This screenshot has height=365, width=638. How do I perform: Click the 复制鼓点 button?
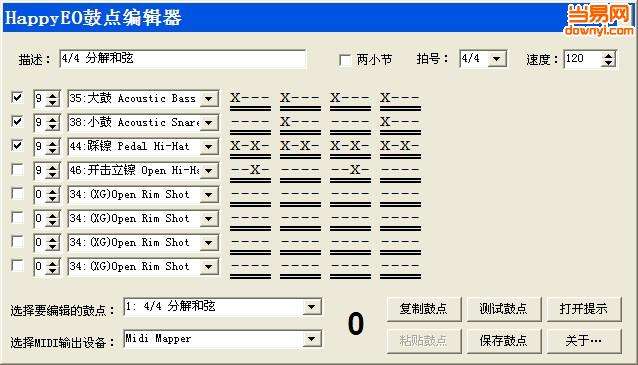(x=424, y=309)
